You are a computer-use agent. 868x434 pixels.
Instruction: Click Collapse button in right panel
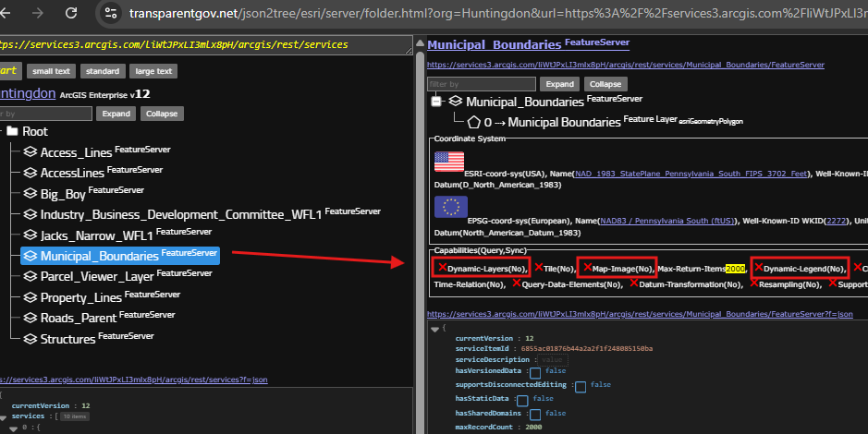point(605,84)
